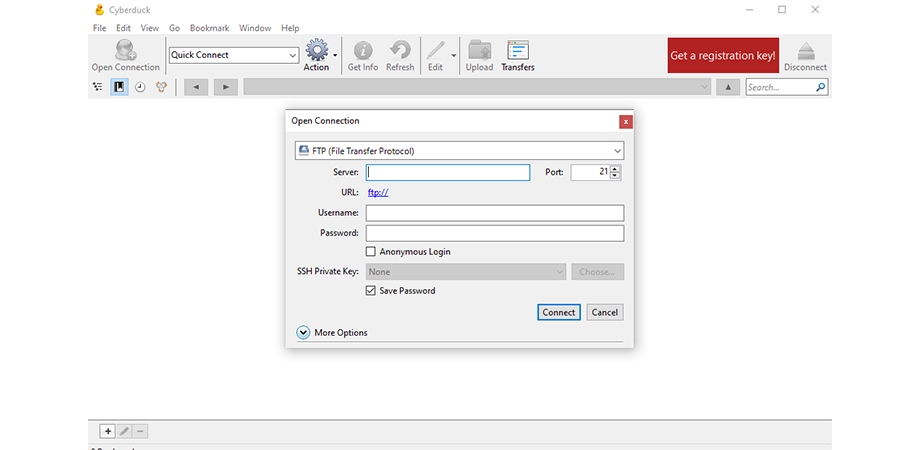Toggle the Bookmarks view icon
The width and height of the screenshot is (920, 450).
tap(119, 87)
